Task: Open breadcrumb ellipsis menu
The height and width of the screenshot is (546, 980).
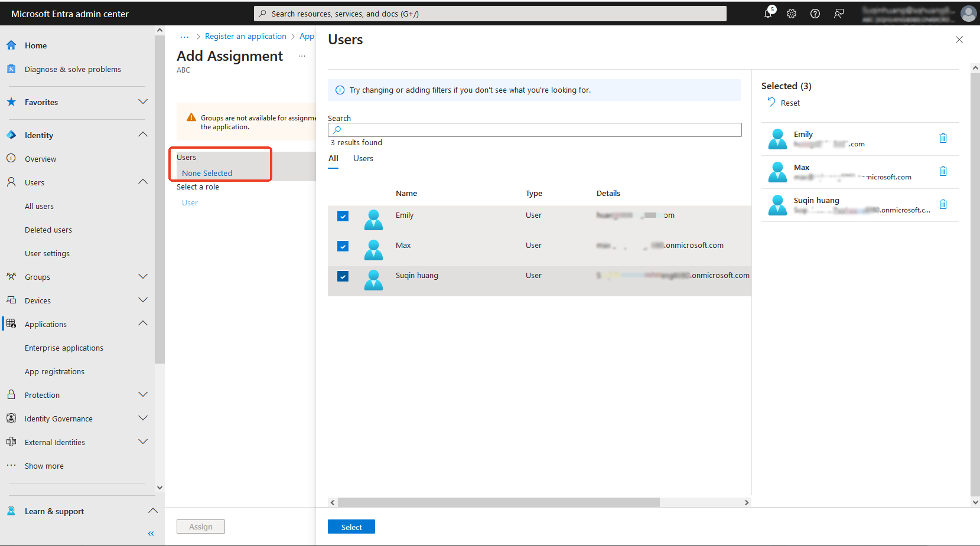Action: click(x=184, y=37)
